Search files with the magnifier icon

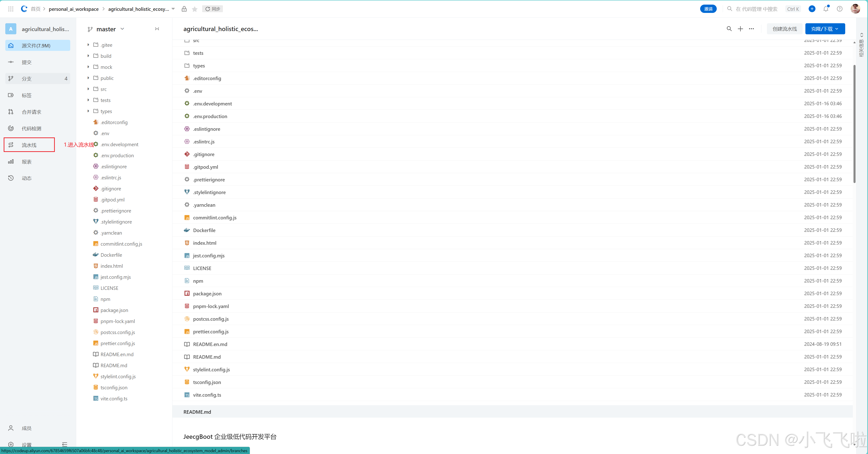(x=729, y=29)
